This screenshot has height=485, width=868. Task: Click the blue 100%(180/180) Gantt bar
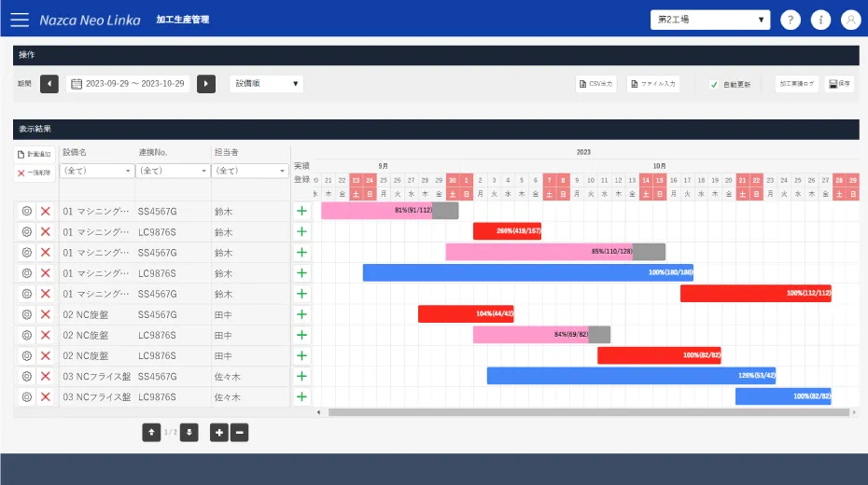coord(527,272)
